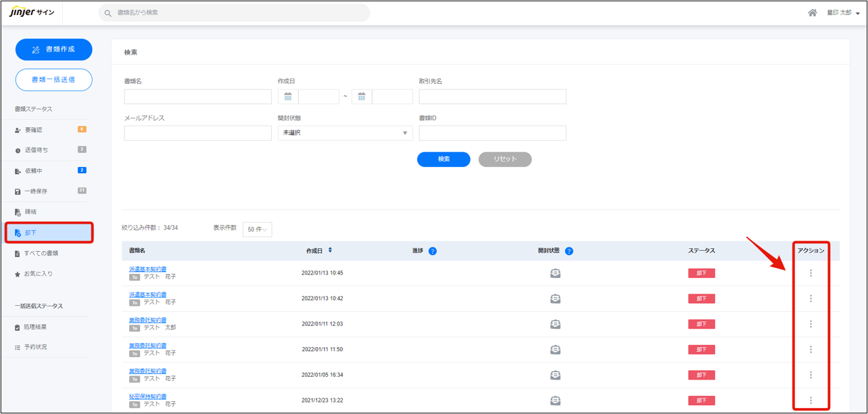
Task: Click help icon next to 開封状態 column
Action: [x=569, y=251]
